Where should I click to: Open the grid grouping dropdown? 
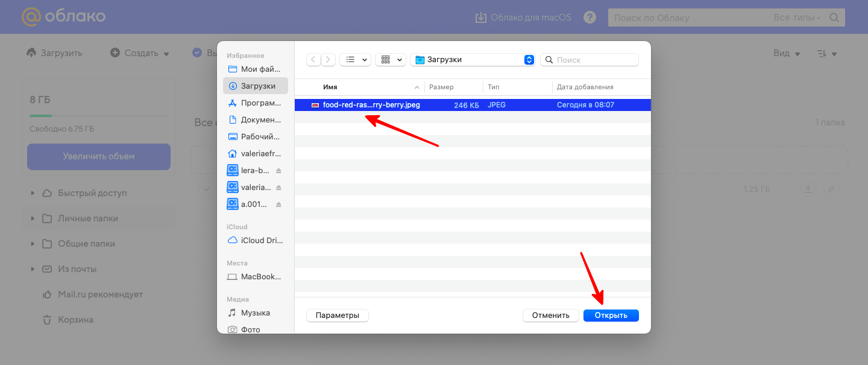pos(391,60)
